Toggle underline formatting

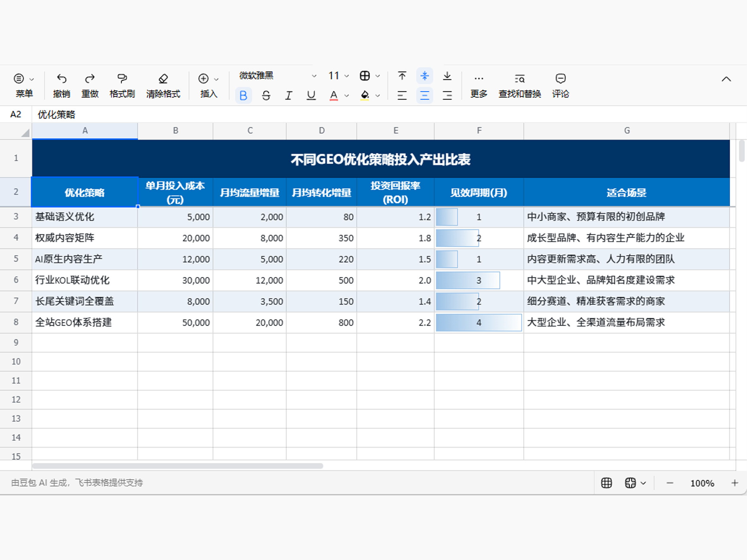coord(311,95)
